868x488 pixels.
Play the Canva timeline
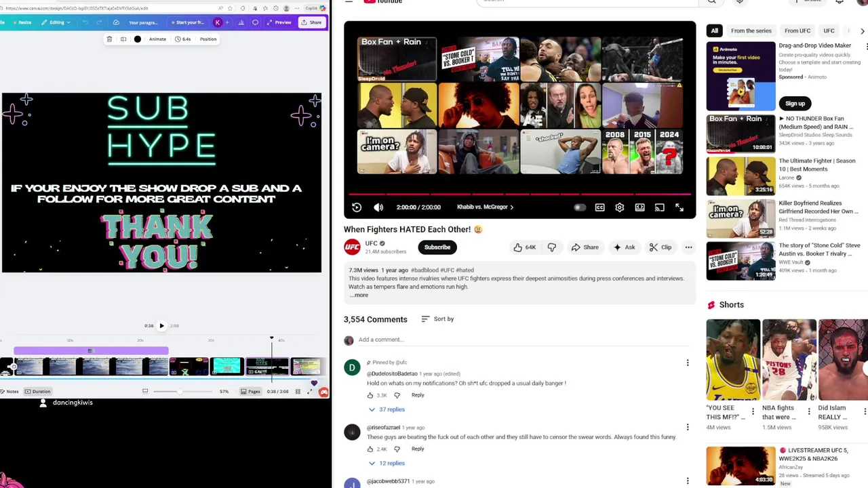161,326
